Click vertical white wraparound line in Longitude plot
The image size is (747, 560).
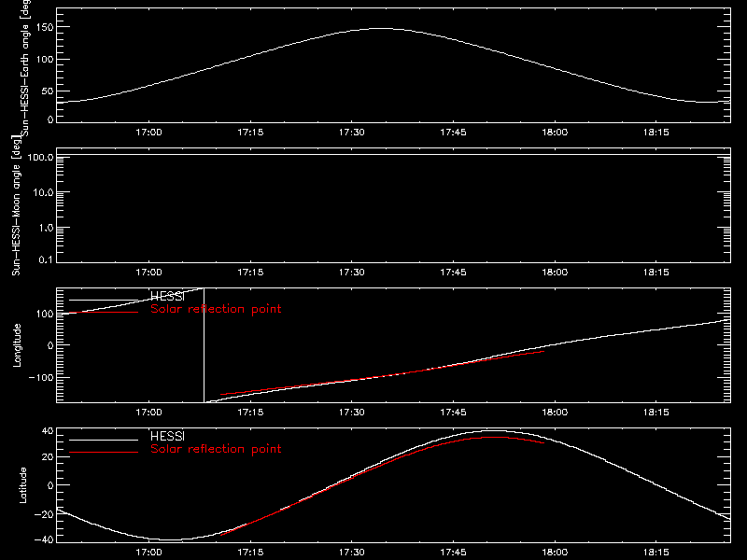(x=204, y=345)
